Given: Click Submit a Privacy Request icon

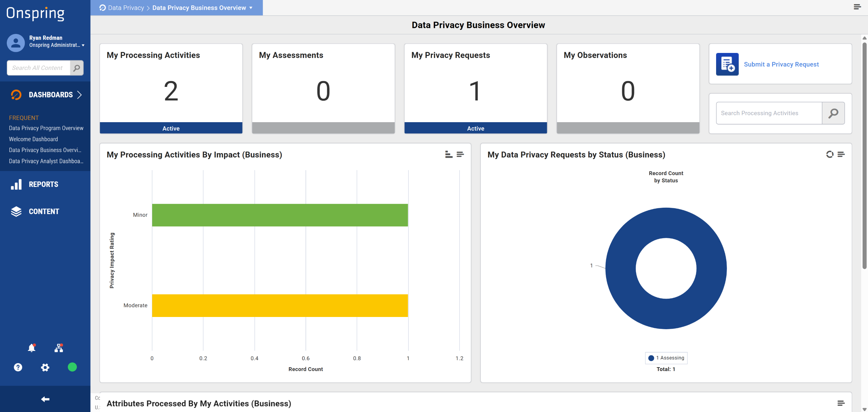Looking at the screenshot, I should pos(727,64).
